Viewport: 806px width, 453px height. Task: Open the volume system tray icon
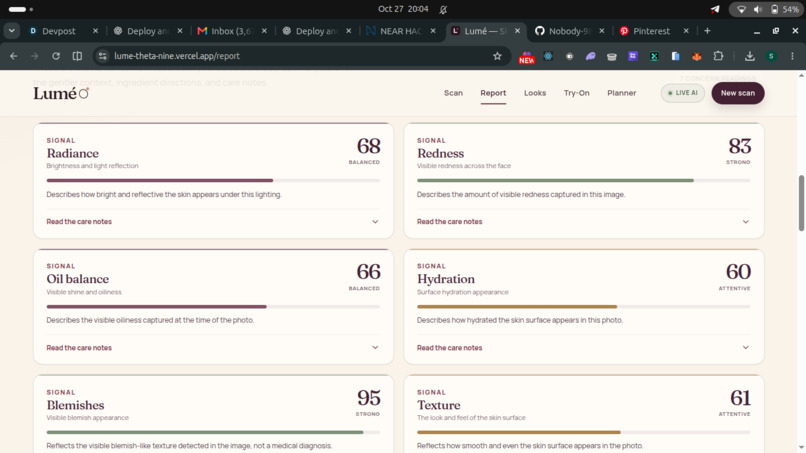click(x=758, y=9)
